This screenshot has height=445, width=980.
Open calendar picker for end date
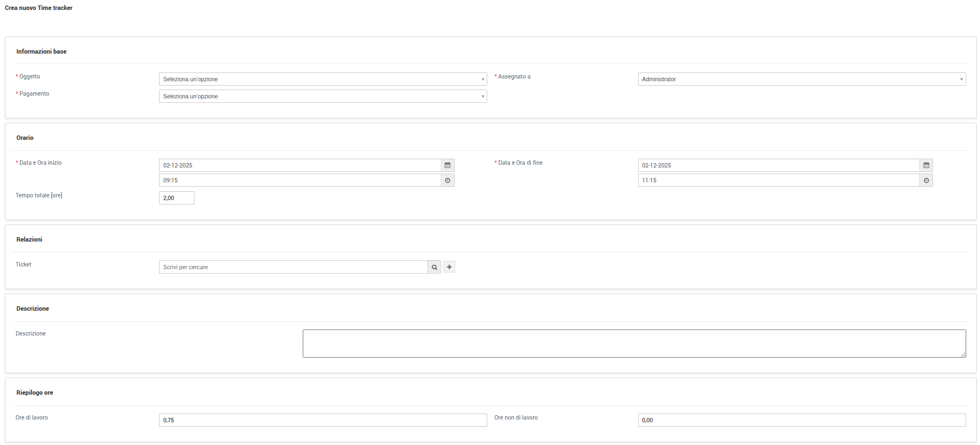[x=926, y=165]
